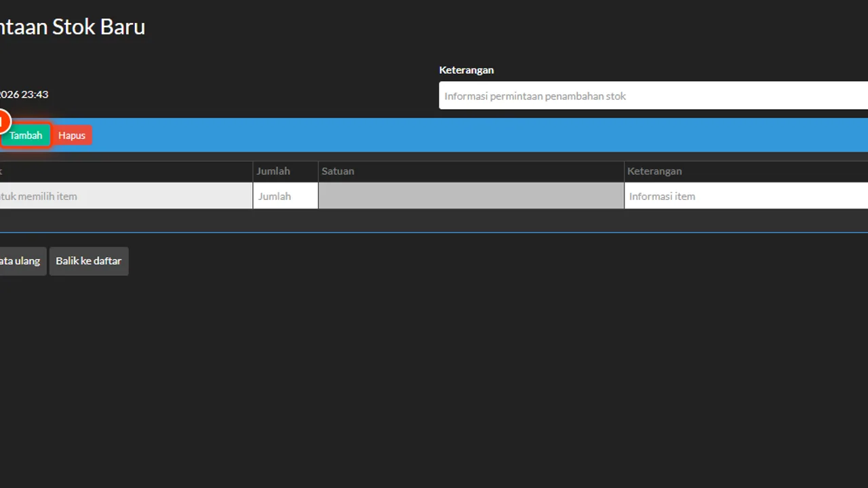Viewport: 868px width, 488px height.
Task: Click the disabled Satuan field
Action: pos(471,196)
